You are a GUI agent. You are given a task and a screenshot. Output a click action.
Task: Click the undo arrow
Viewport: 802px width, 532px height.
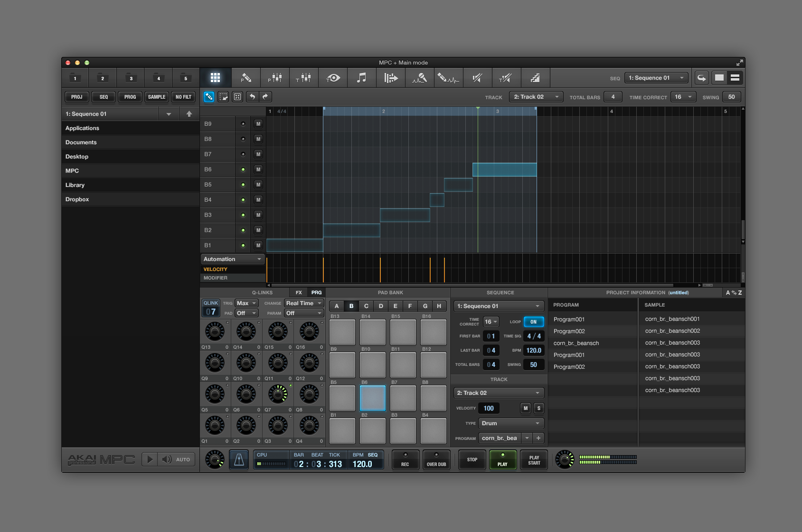click(x=252, y=97)
